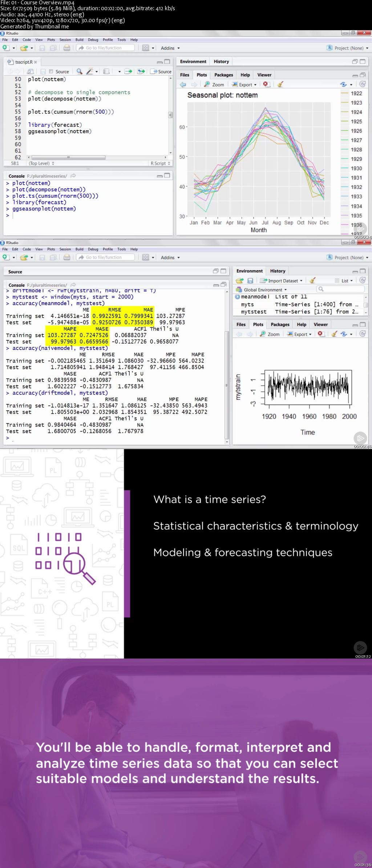The image size is (372, 868).
Task: Click Compile Report notebook icon in tsscript.R editor
Action: click(106, 72)
